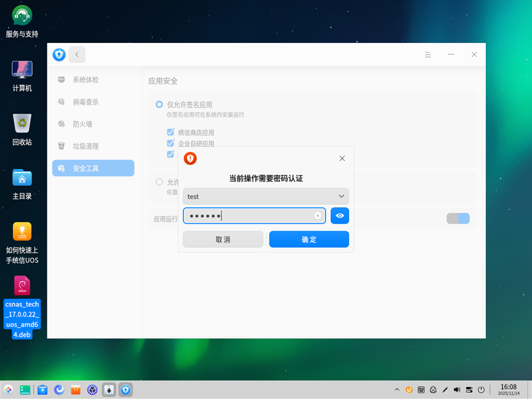This screenshot has width=532, height=399.
Task: Show the password using the eye toggle
Action: tap(339, 216)
